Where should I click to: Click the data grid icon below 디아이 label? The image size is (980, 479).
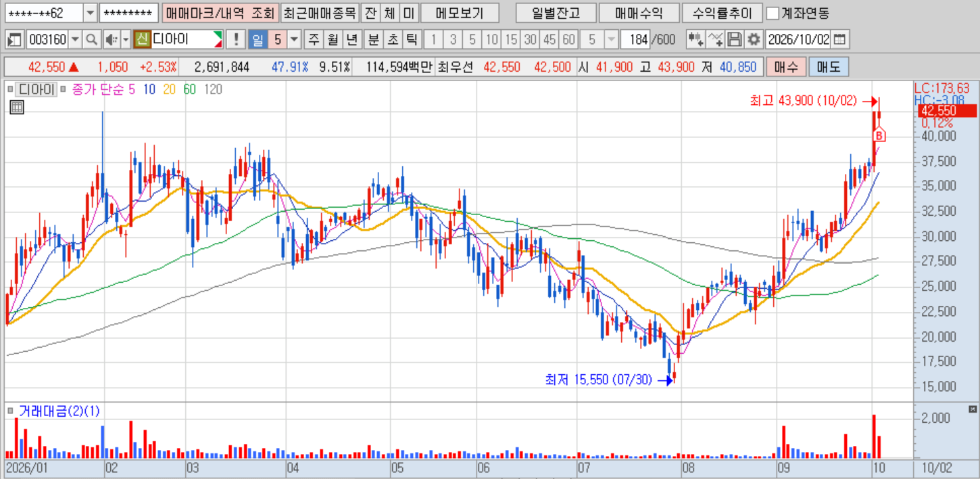tap(17, 106)
